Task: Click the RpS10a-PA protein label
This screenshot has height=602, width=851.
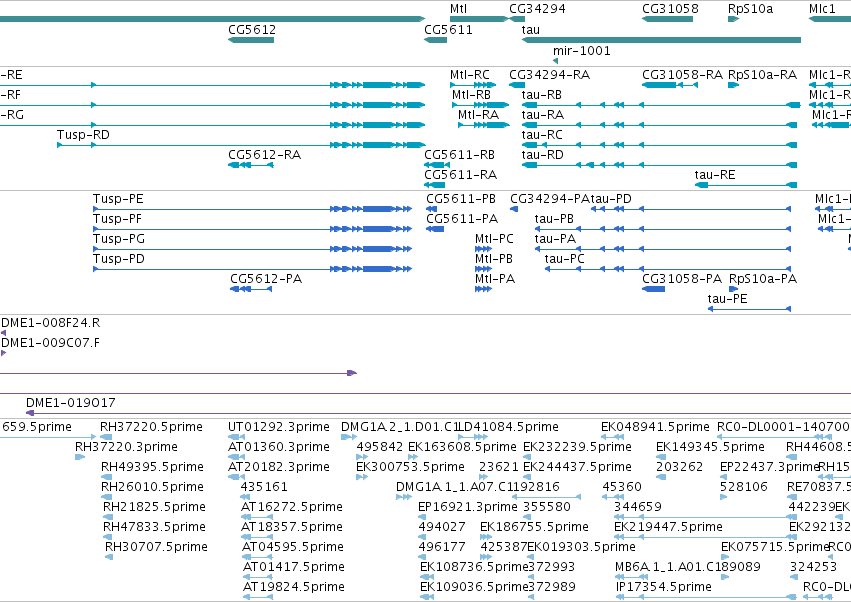Action: tap(763, 279)
